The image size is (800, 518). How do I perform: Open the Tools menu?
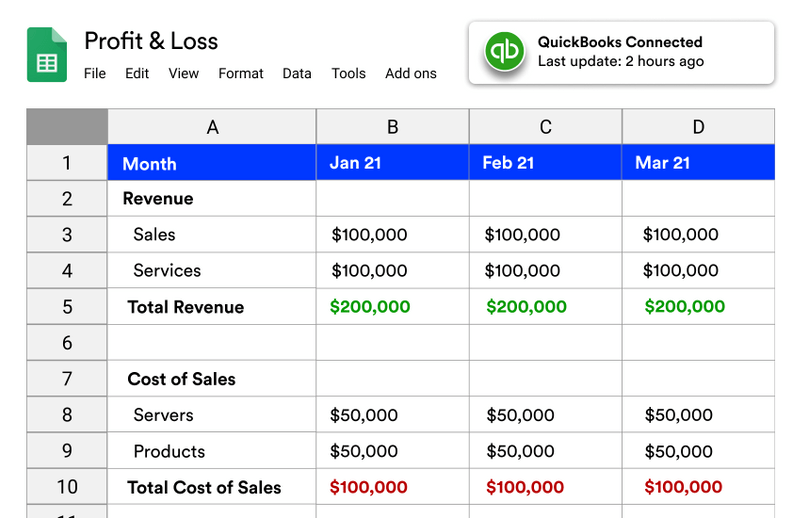tap(349, 73)
